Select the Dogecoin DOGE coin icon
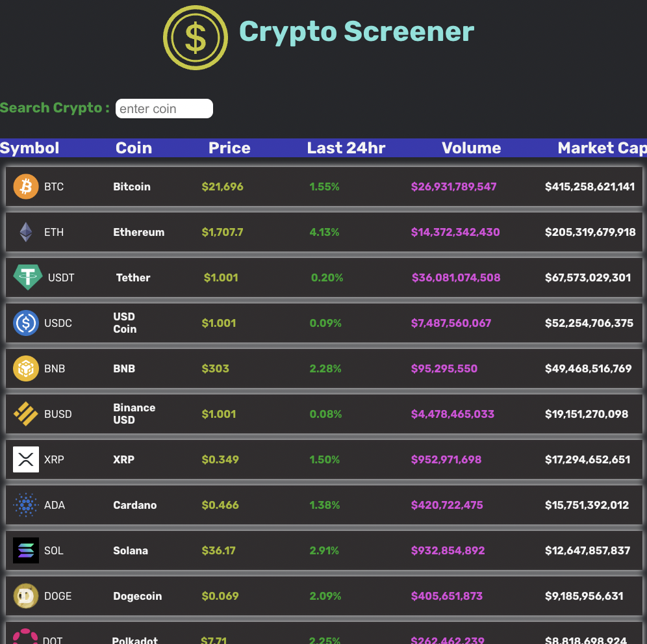 (x=25, y=596)
